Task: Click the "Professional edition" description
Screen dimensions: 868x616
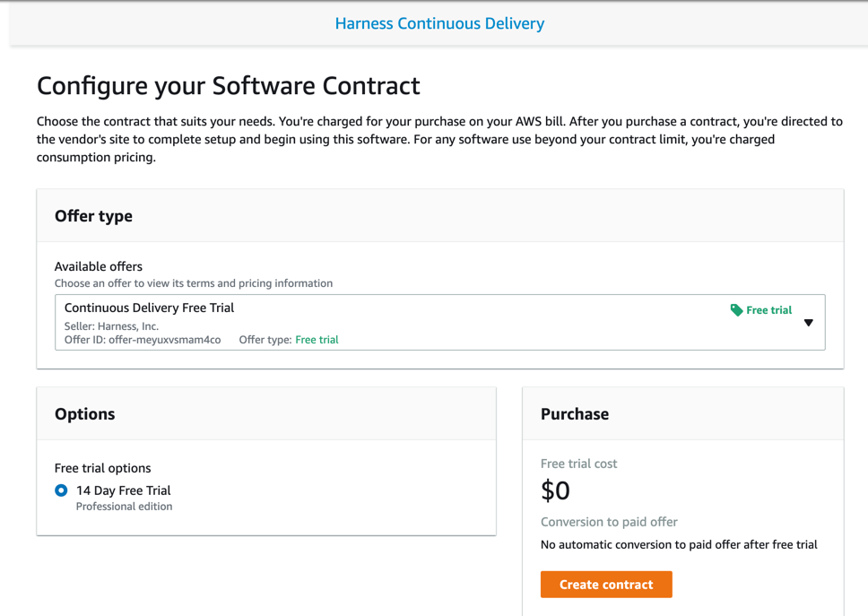Action: [124, 507]
